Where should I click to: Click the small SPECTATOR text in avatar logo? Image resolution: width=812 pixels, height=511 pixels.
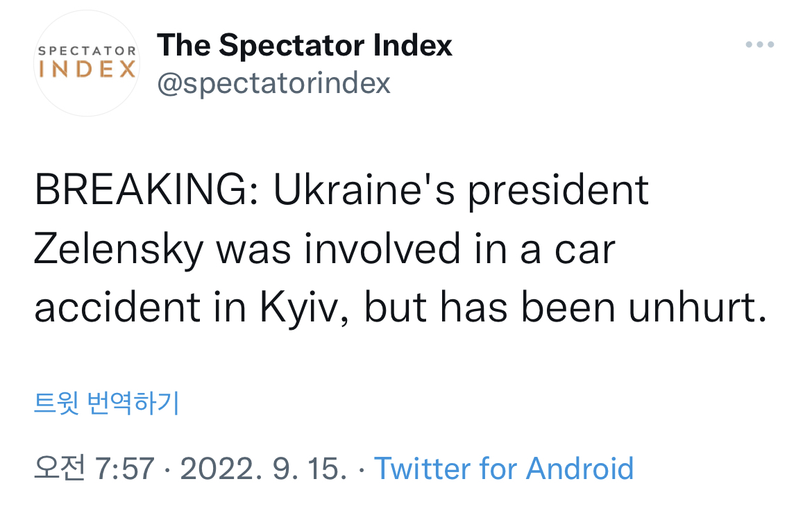tap(86, 51)
